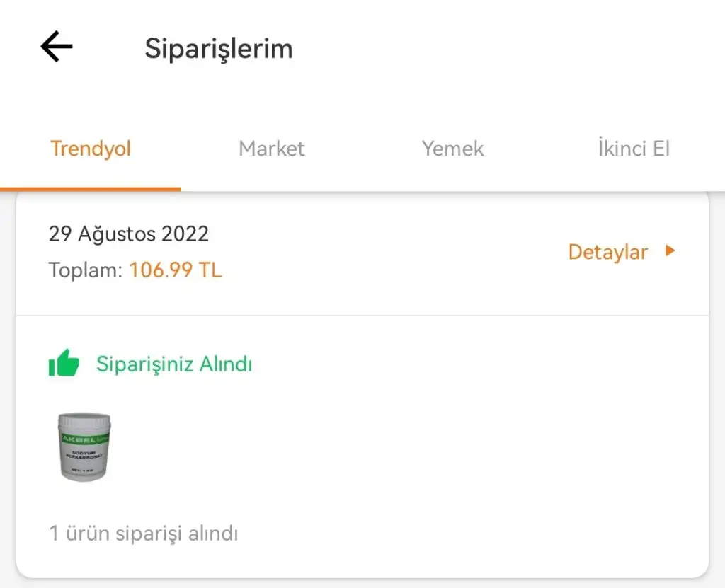
Task: Click the order date 29 Ağustos 2022
Action: point(128,234)
